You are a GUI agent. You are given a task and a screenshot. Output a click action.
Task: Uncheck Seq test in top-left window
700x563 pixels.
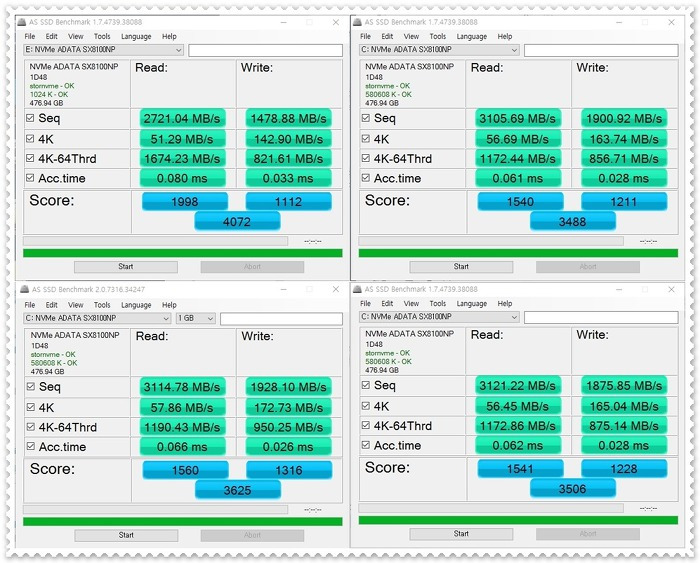(30, 118)
